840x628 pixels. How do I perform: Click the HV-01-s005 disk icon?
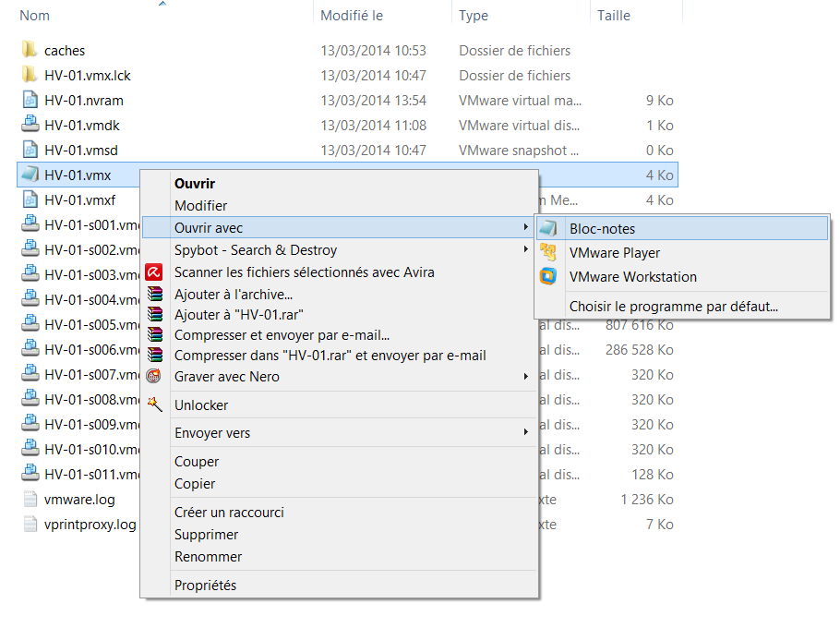click(x=30, y=323)
